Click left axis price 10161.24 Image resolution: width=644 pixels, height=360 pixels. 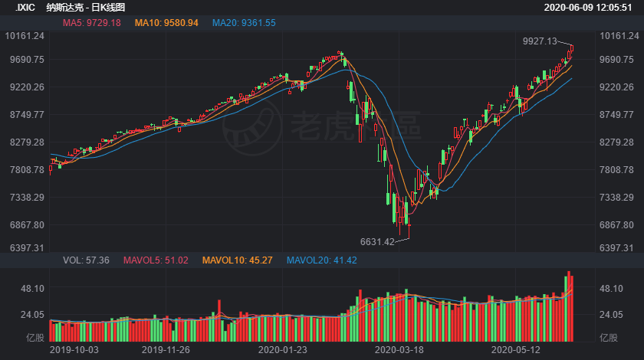coord(25,36)
